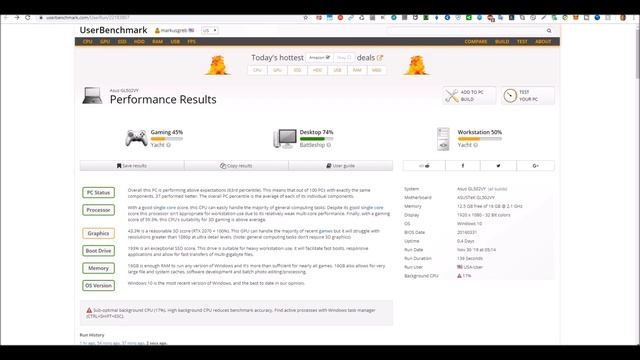
Task: Click Save results button
Action: tap(132, 166)
